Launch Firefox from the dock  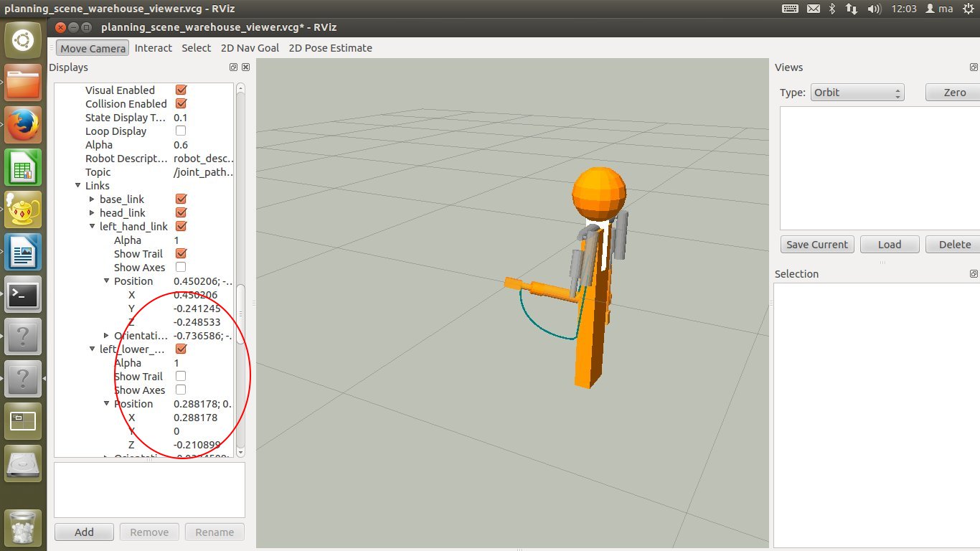(23, 125)
